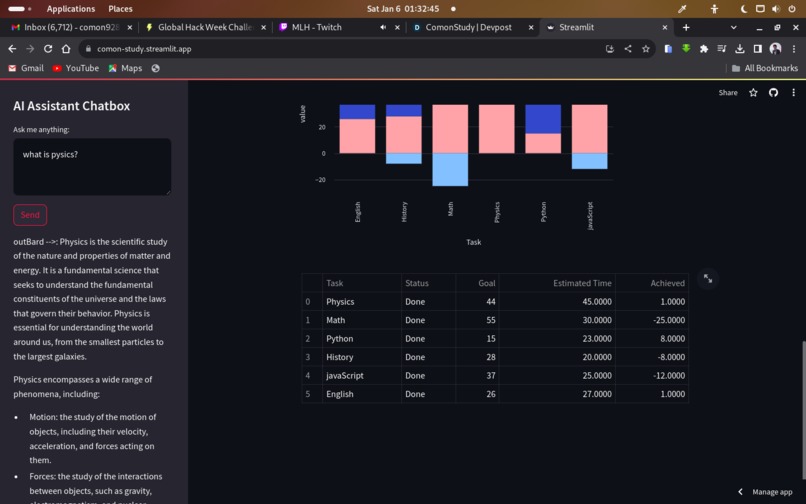Open the accessibility menu in the top panel

(715, 9)
